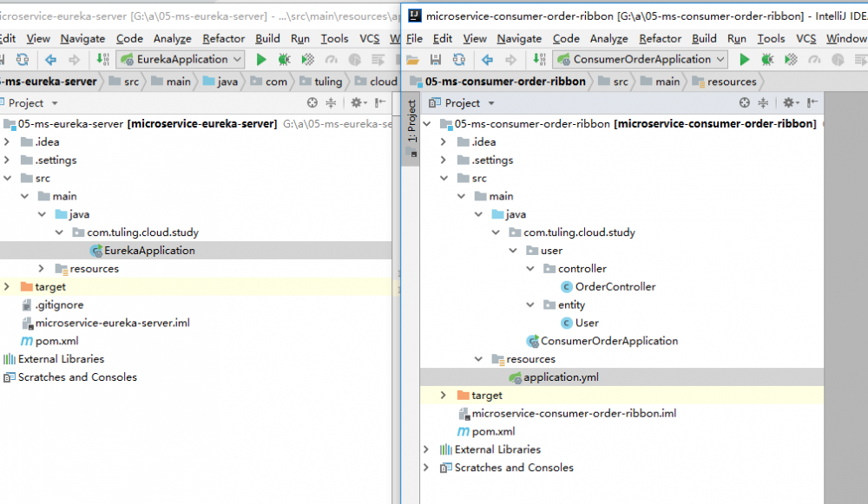Open ConsumerOrderApplication run configuration dropdown
The width and height of the screenshot is (868, 504).
641,59
